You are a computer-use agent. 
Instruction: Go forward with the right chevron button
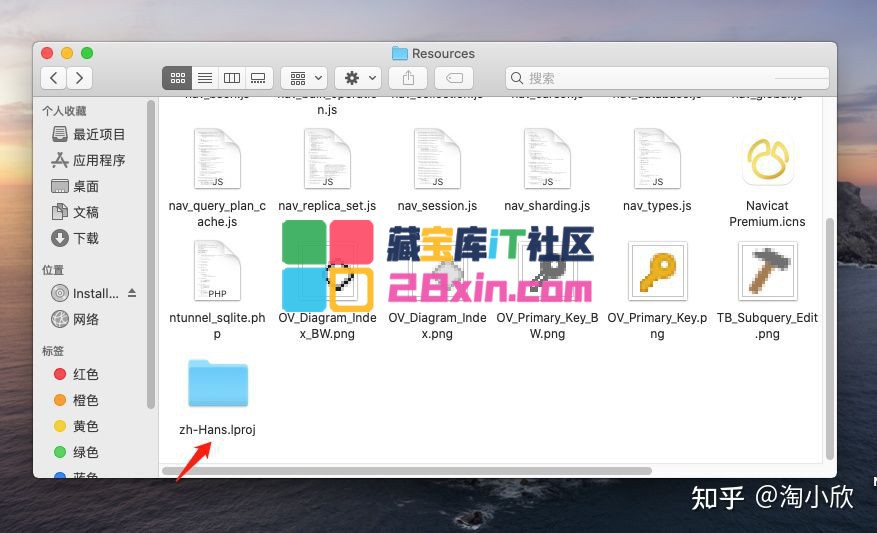pos(79,78)
